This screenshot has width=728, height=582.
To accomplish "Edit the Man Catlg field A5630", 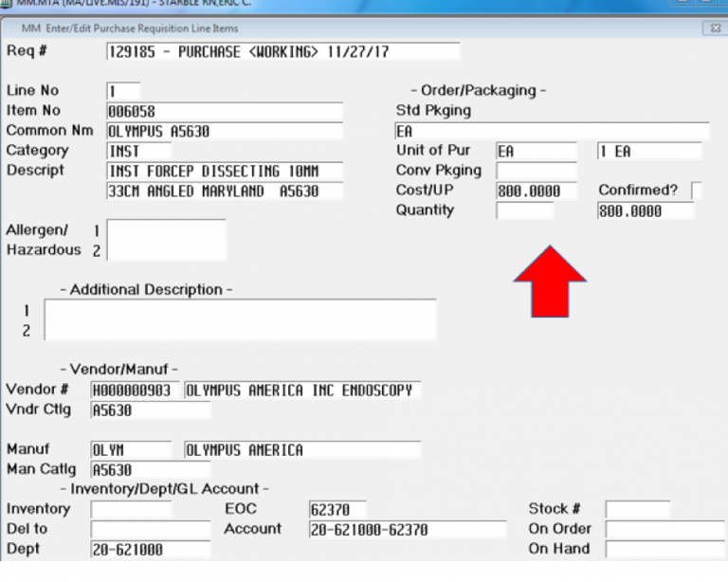I will point(151,470).
